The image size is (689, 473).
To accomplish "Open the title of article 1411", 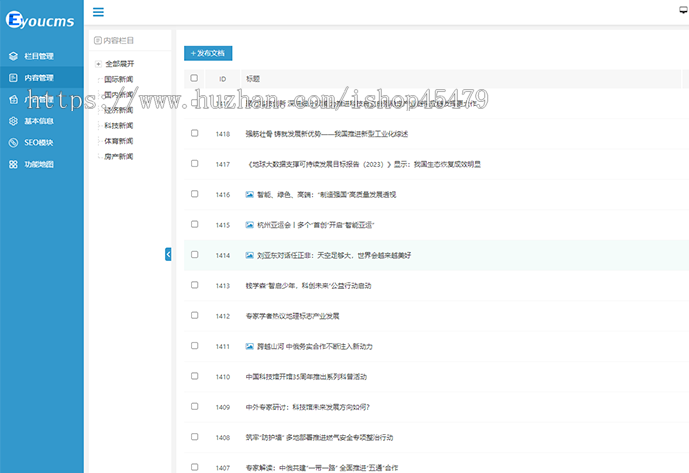I will click(x=315, y=346).
